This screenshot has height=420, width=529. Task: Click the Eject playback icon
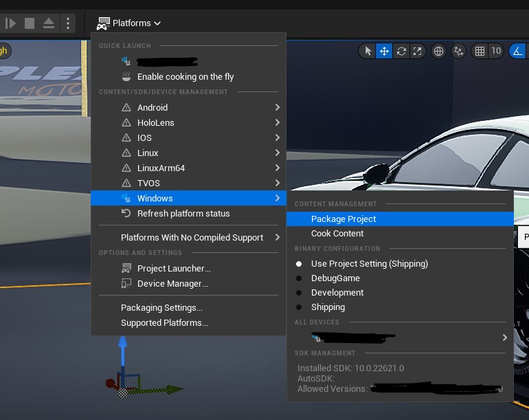pyautogui.click(x=49, y=23)
